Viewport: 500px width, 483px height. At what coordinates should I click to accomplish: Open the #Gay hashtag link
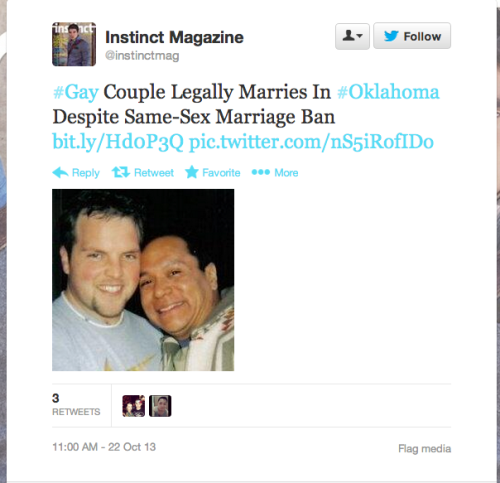76,92
